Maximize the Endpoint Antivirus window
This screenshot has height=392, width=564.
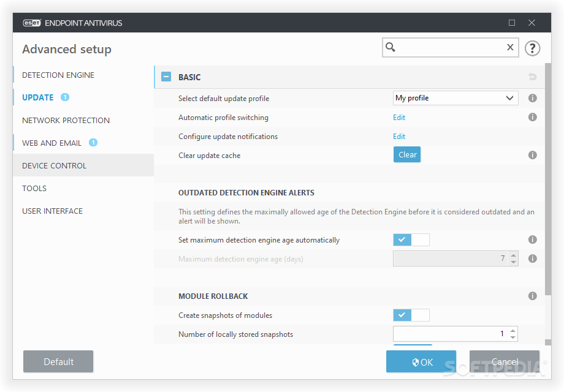[x=512, y=23]
